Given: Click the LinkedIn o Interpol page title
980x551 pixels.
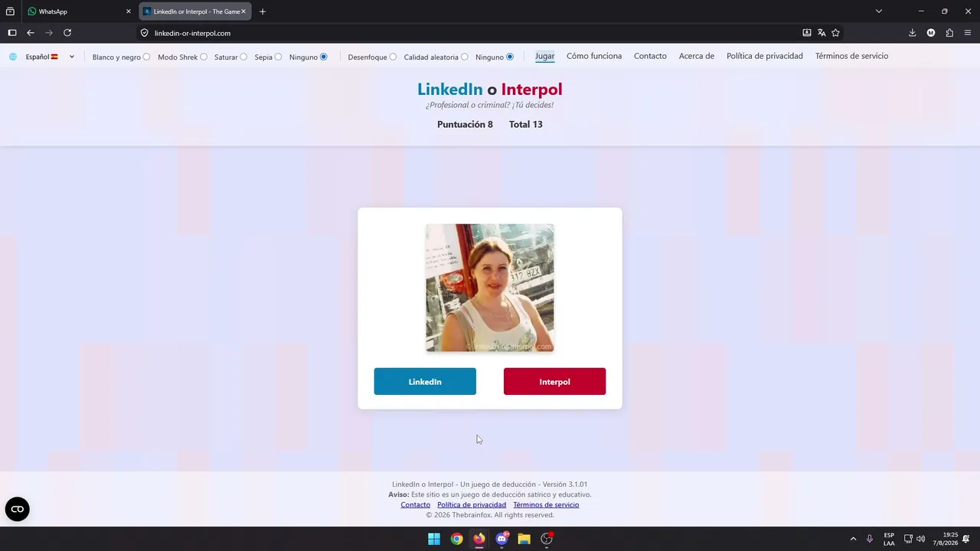Looking at the screenshot, I should 490,90.
